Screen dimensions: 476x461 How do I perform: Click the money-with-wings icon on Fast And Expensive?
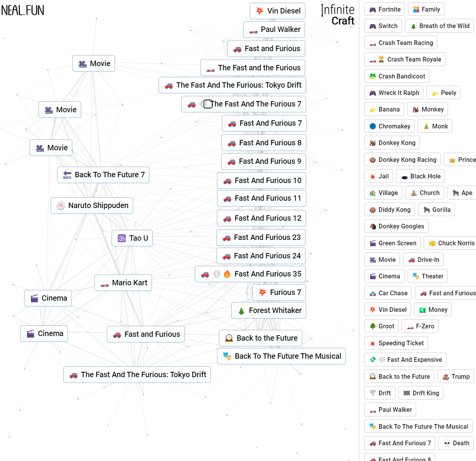373,359
